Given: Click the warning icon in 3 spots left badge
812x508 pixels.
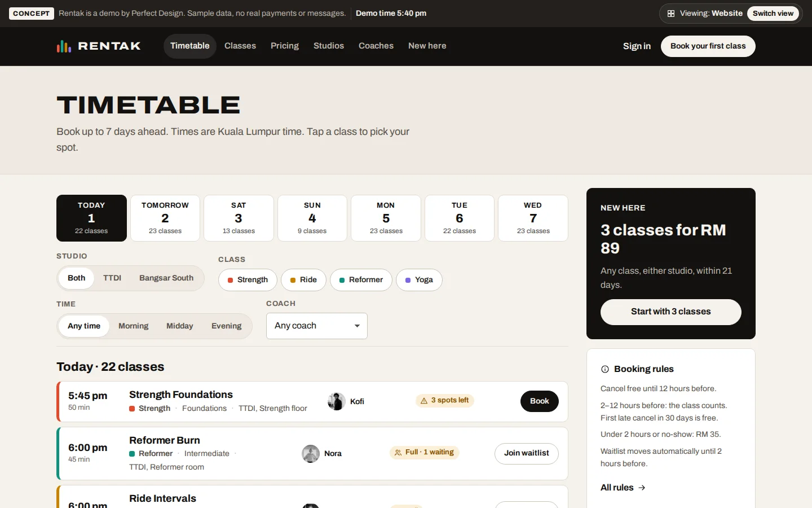Looking at the screenshot, I should pos(424,401).
